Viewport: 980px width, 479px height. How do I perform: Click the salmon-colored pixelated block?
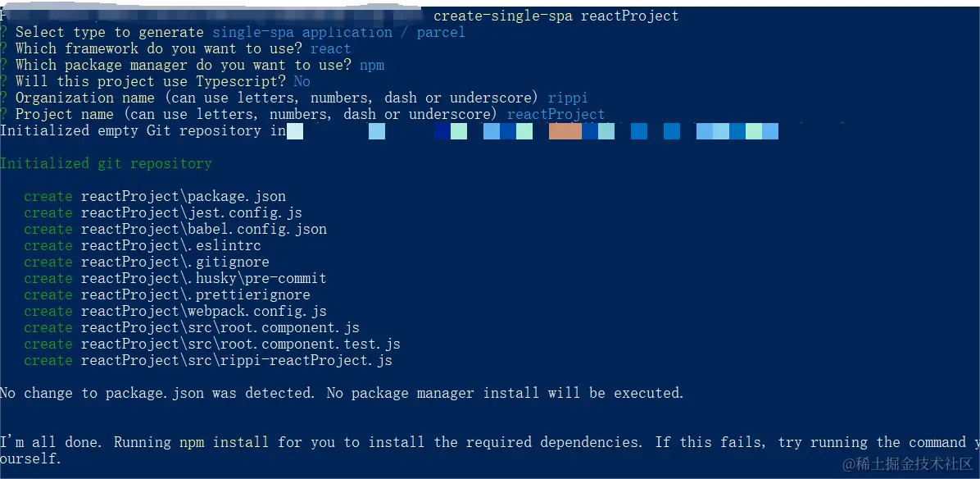(565, 131)
